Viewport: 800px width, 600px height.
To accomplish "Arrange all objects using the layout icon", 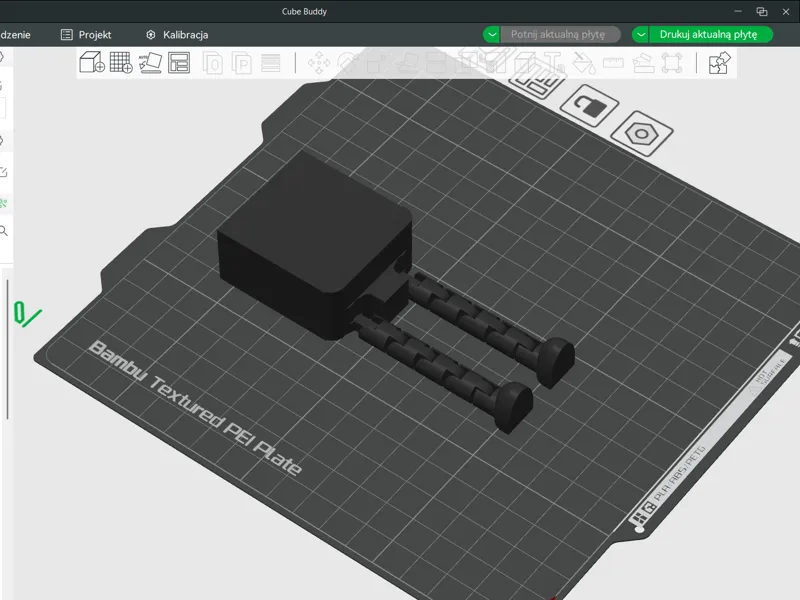I will pos(179,63).
